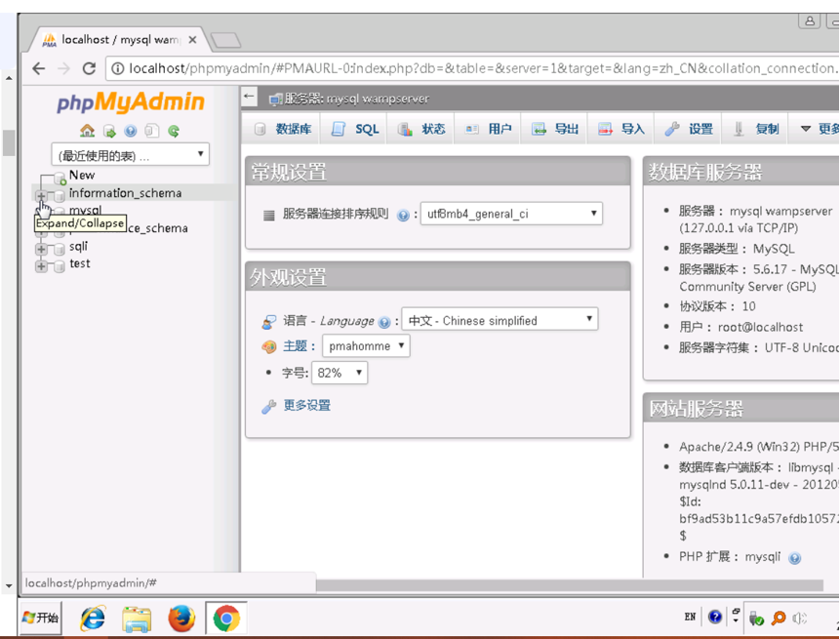
Task: Go to phpMyAdmin home via house icon
Action: pos(87,131)
